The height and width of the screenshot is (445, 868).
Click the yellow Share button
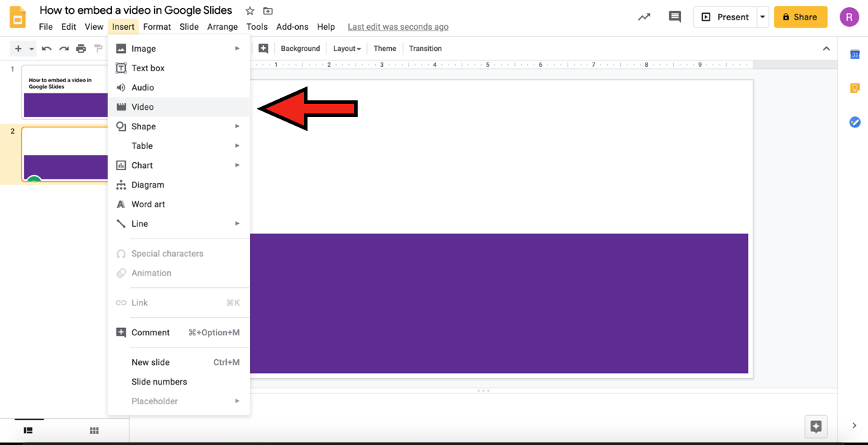(x=800, y=17)
